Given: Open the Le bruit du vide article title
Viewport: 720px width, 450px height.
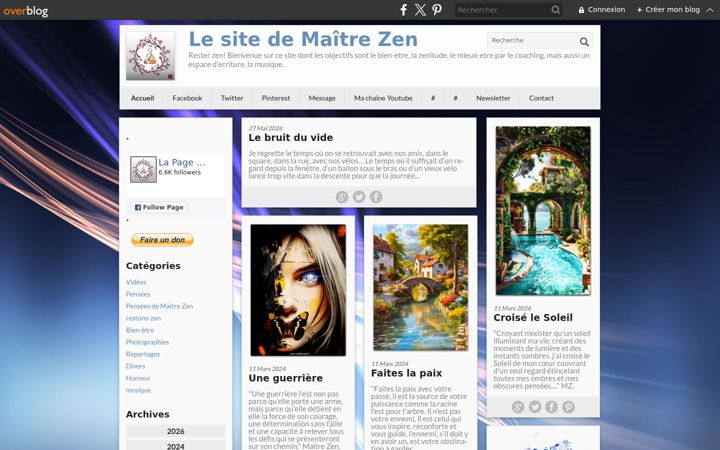Looking at the screenshot, I should click(x=291, y=137).
